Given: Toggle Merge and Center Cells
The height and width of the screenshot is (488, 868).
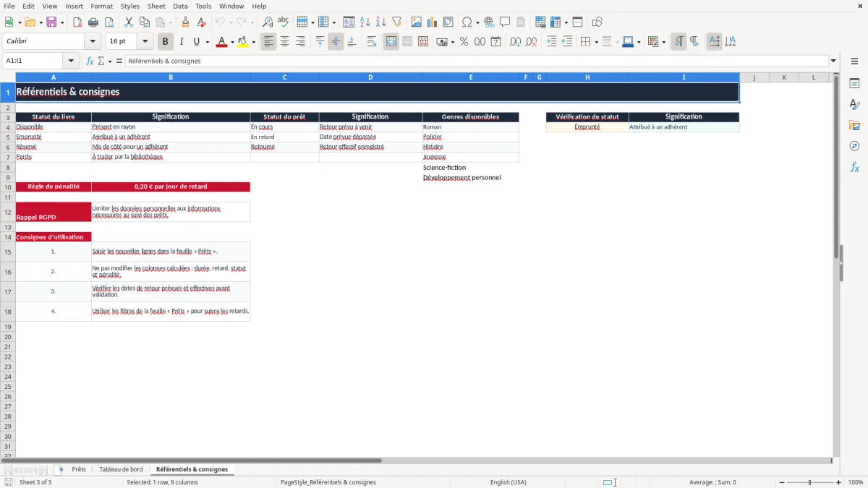Looking at the screenshot, I should tap(391, 42).
